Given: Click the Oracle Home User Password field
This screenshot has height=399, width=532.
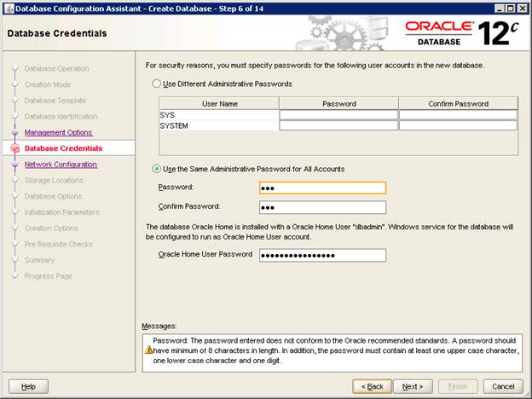Looking at the screenshot, I should pos(322,255).
